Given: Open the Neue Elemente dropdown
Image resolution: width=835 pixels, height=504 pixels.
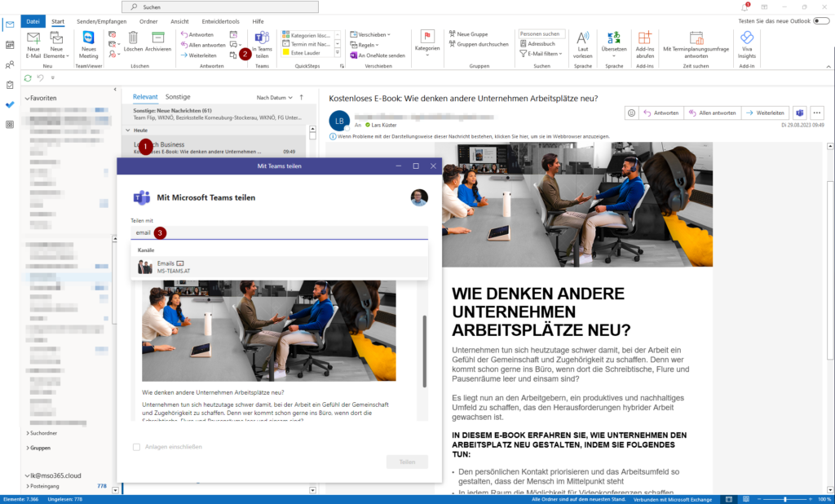Looking at the screenshot, I should click(56, 45).
